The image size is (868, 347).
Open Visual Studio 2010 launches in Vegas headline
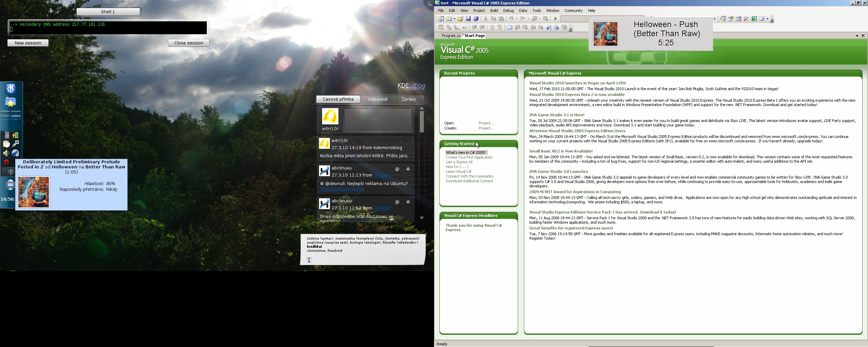coord(577,83)
